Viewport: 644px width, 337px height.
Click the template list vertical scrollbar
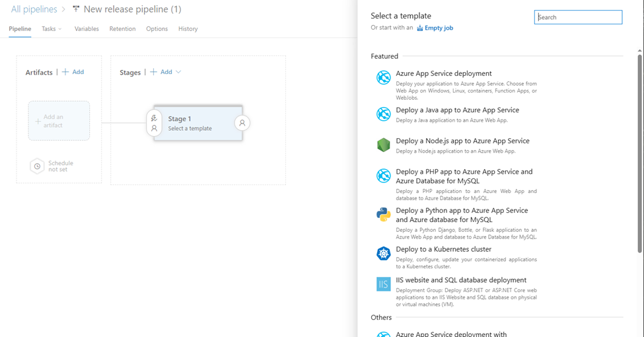[x=639, y=152]
